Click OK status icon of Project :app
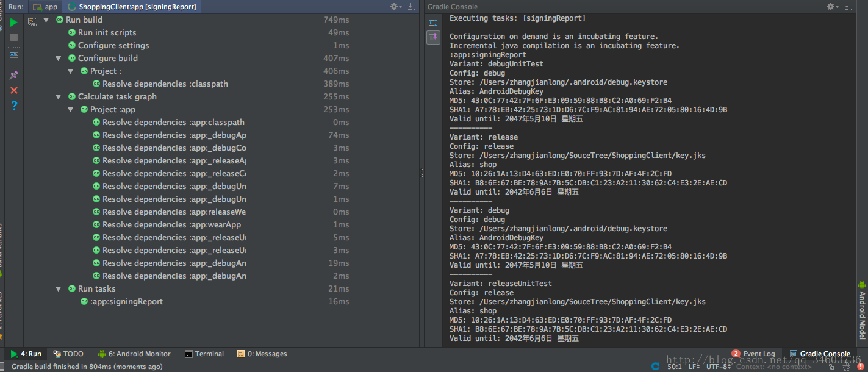 84,109
